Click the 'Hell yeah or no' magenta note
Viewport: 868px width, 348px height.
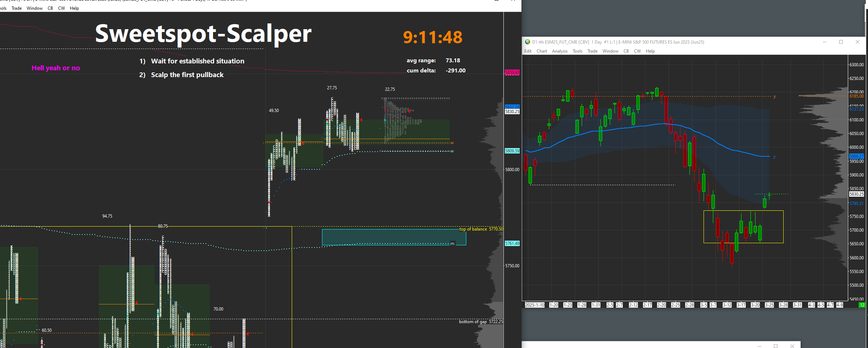point(56,68)
